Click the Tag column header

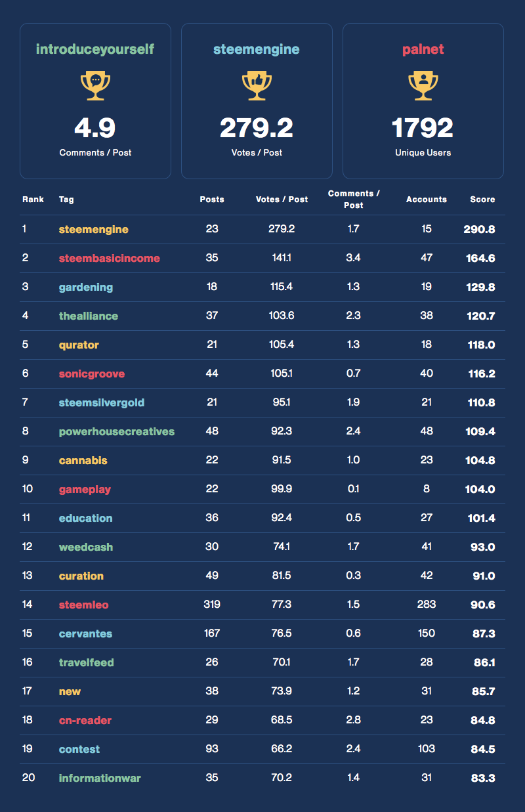pyautogui.click(x=66, y=199)
